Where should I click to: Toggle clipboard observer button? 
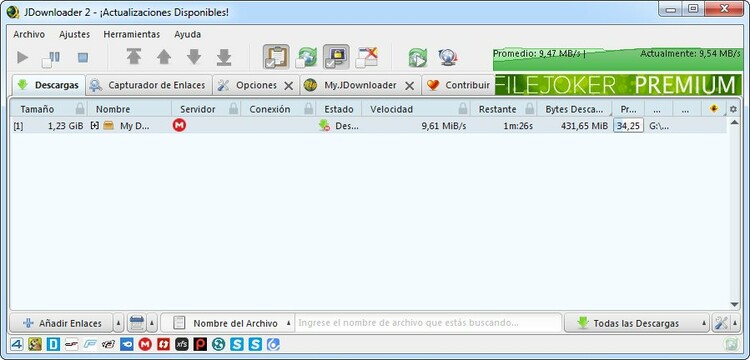pos(276,57)
